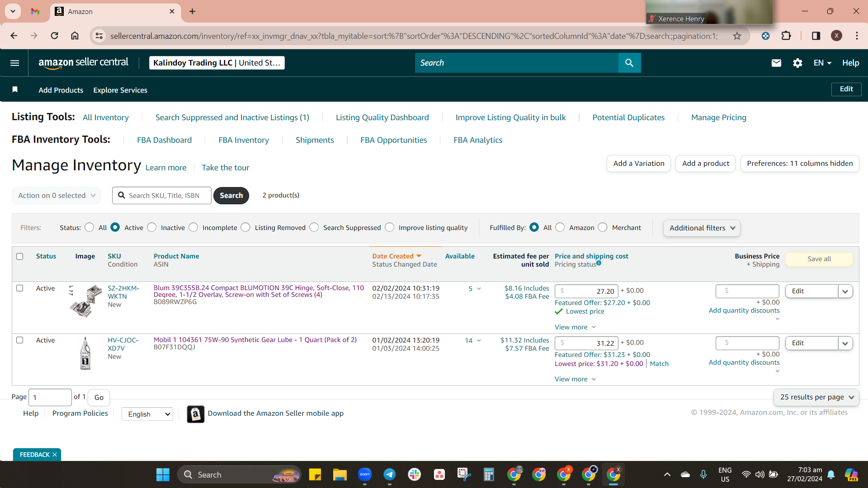
Task: Open the FBA Dashboard
Action: tap(165, 140)
